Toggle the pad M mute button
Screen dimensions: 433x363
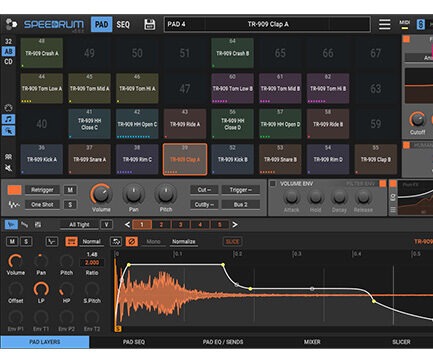tap(70, 190)
